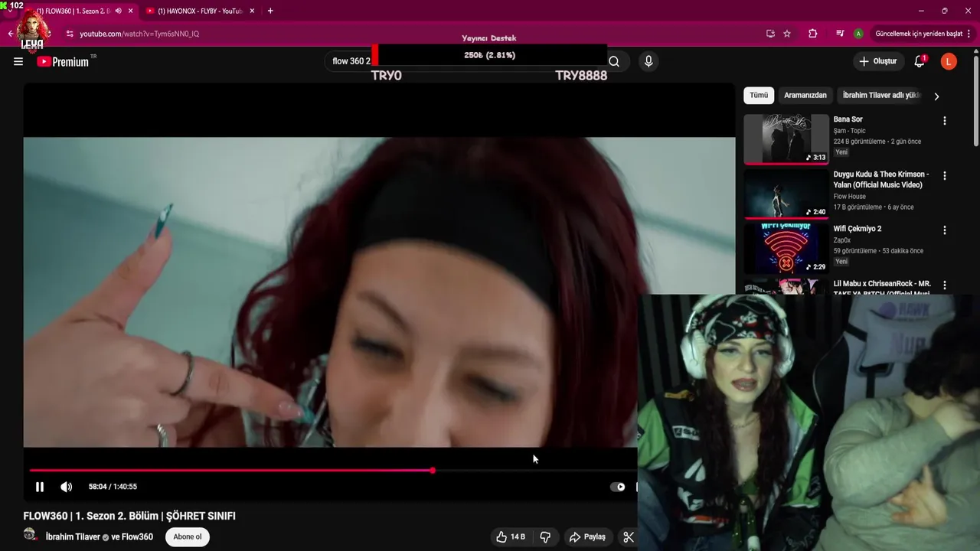Open the browser extensions puzzle icon
This screenshot has width=980, height=551.
click(813, 34)
